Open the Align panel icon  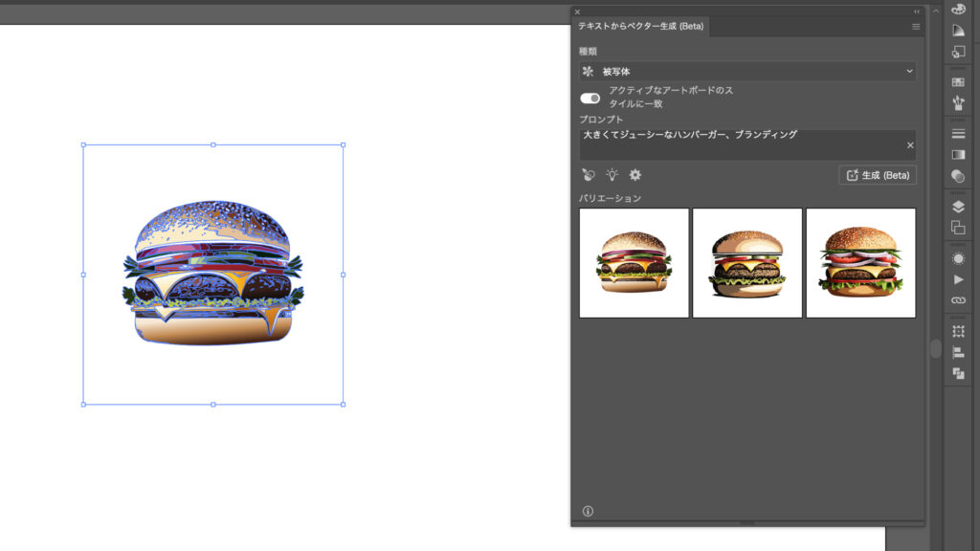coord(958,352)
